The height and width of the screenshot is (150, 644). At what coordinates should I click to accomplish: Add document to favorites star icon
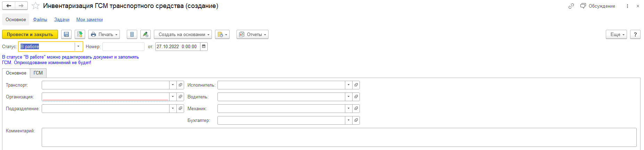tap(35, 6)
